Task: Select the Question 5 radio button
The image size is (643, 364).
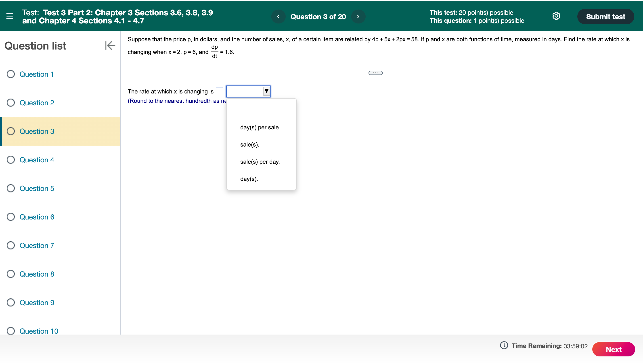Action: [x=10, y=188]
